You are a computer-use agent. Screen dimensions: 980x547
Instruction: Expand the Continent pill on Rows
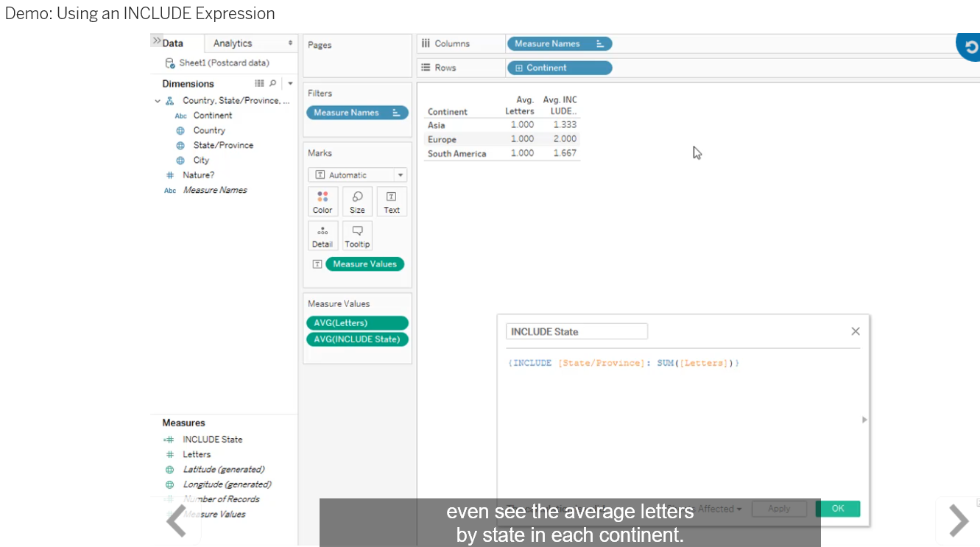[518, 68]
